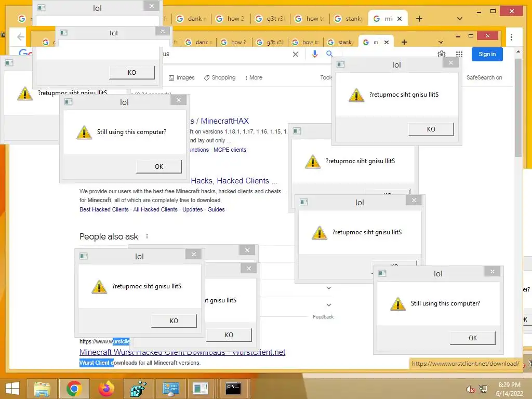Click the SafeSearch on label
Image resolution: width=532 pixels, height=399 pixels.
pyautogui.click(x=484, y=78)
